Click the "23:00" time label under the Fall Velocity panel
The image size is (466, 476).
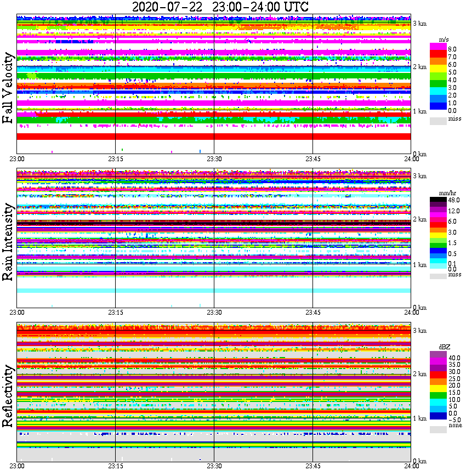[16, 159]
